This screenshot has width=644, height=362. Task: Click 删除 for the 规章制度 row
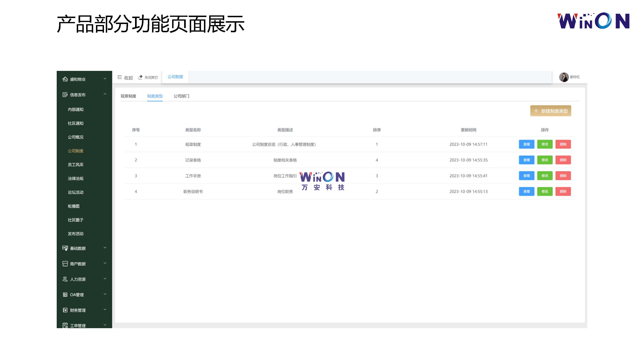563,144
